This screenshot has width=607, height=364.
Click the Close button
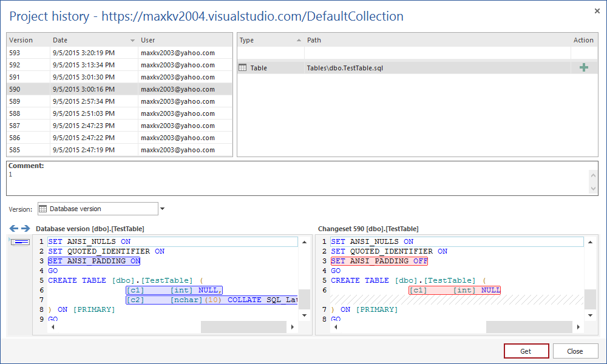click(x=575, y=351)
